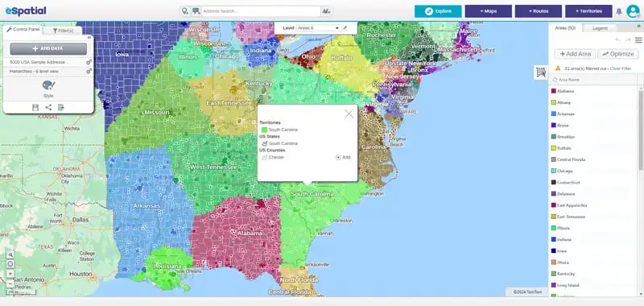644x306 pixels.
Task: Select Chicago in the areas list
Action: tap(565, 171)
